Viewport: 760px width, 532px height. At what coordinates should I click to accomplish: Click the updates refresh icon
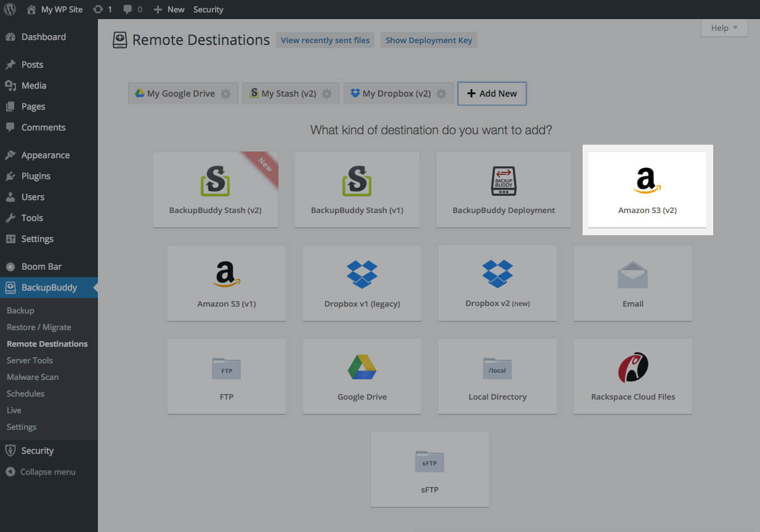tap(98, 9)
